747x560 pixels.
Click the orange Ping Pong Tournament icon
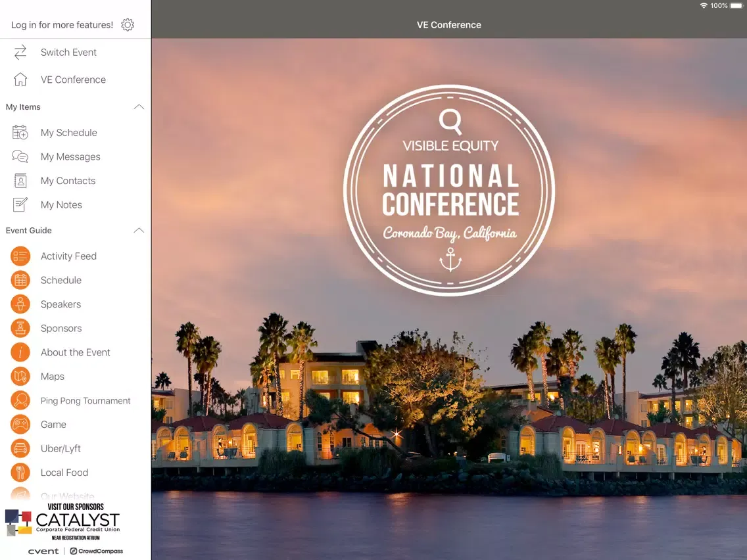coord(20,400)
